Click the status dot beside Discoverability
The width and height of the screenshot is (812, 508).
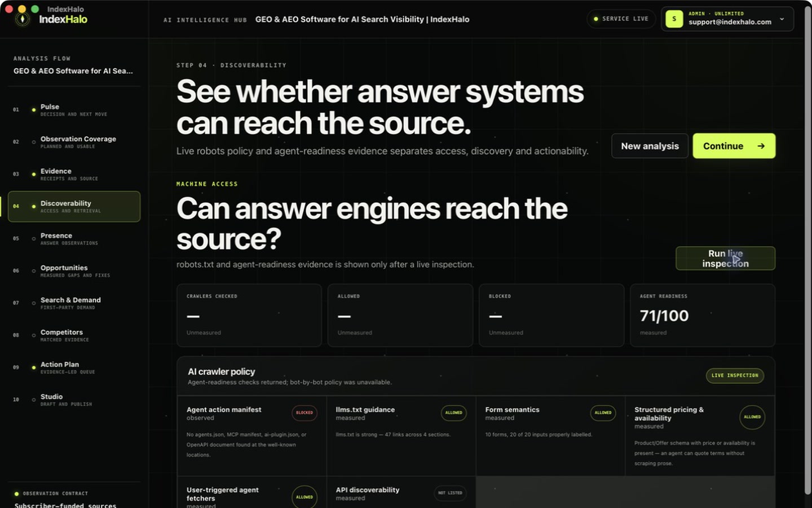34,206
